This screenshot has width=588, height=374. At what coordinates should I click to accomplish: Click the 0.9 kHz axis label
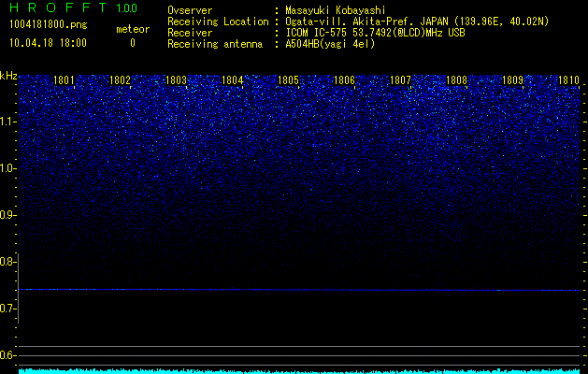pos(7,215)
